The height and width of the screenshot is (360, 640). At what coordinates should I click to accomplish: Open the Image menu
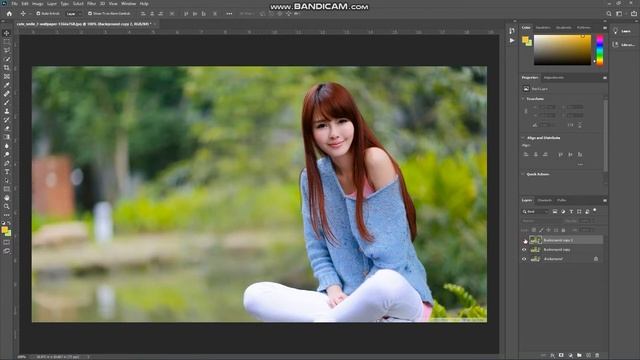pos(37,4)
